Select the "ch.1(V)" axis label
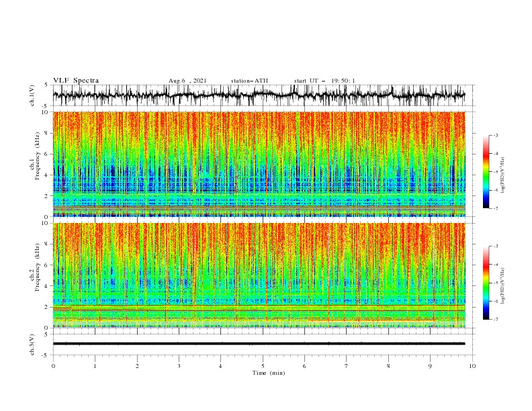 tap(32, 95)
